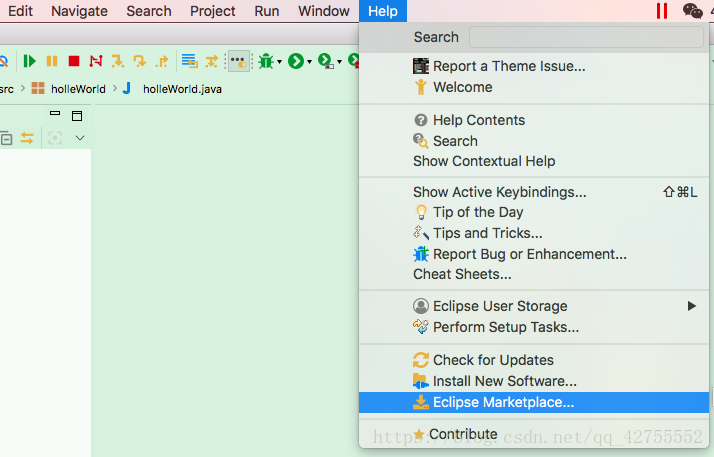Click the yellow Suspend debug icon

coord(52,61)
